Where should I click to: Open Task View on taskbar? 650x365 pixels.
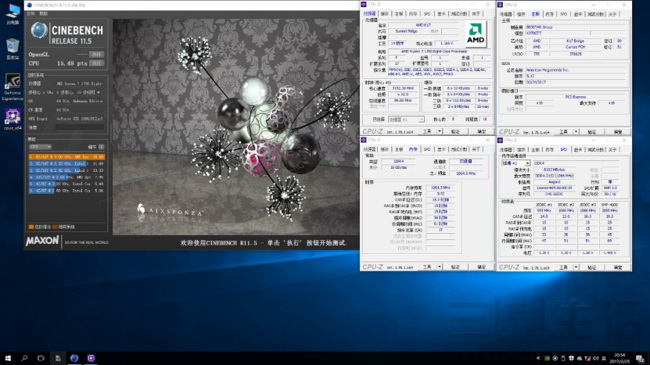pos(41,358)
